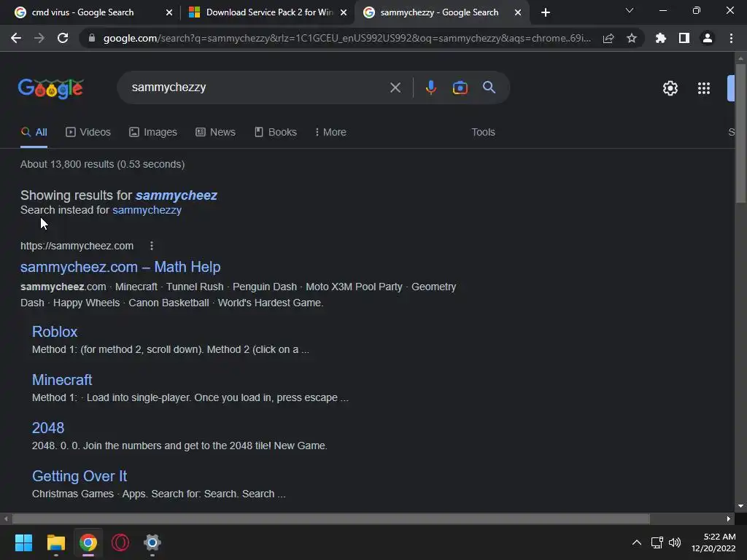Image resolution: width=747 pixels, height=560 pixels.
Task: Click the Chrome taskbar icon
Action: (88, 542)
